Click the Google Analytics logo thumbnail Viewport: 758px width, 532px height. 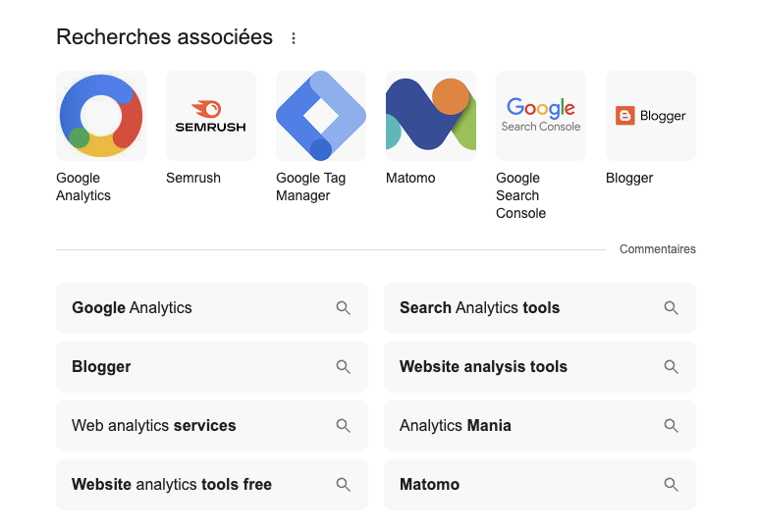[101, 116]
